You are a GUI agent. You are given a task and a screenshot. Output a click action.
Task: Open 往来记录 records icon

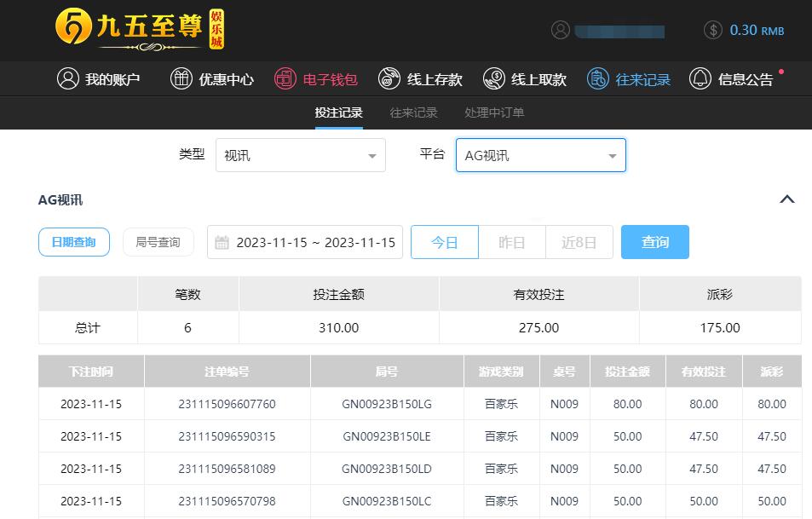pyautogui.click(x=598, y=79)
